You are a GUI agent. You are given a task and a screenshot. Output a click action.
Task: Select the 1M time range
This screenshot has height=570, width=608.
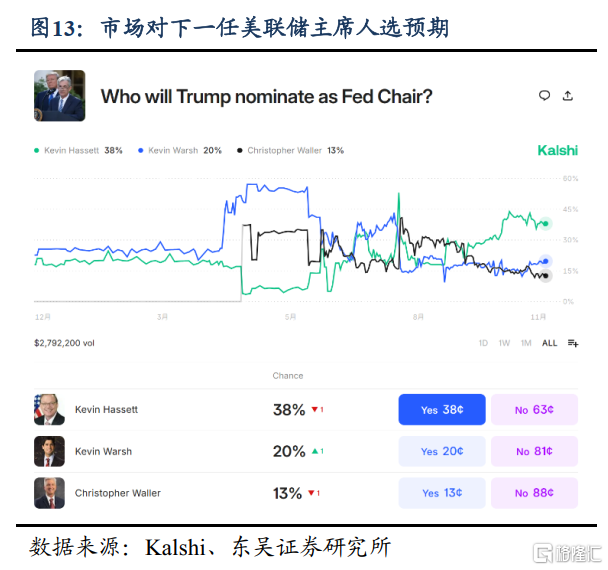pyautogui.click(x=526, y=343)
